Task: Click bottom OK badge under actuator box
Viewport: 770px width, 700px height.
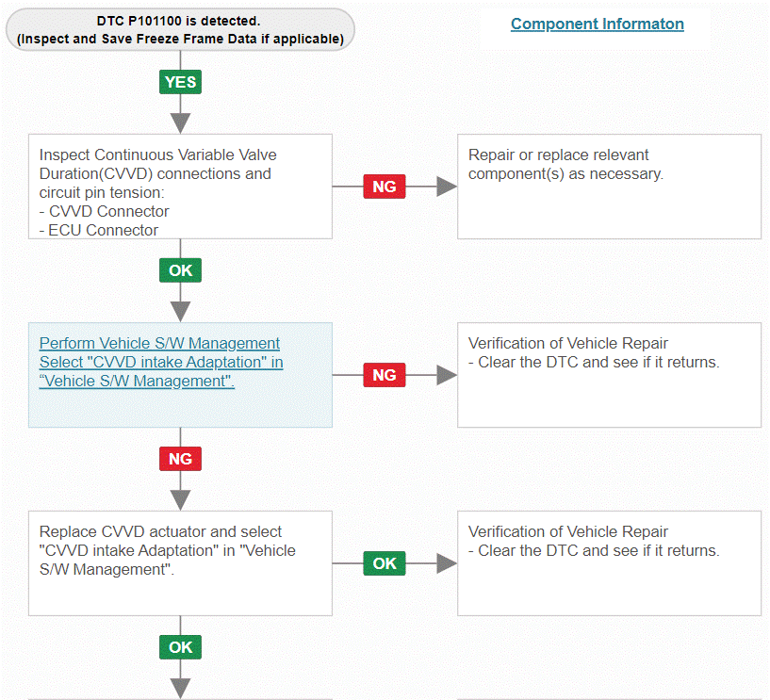Action: pos(180,647)
